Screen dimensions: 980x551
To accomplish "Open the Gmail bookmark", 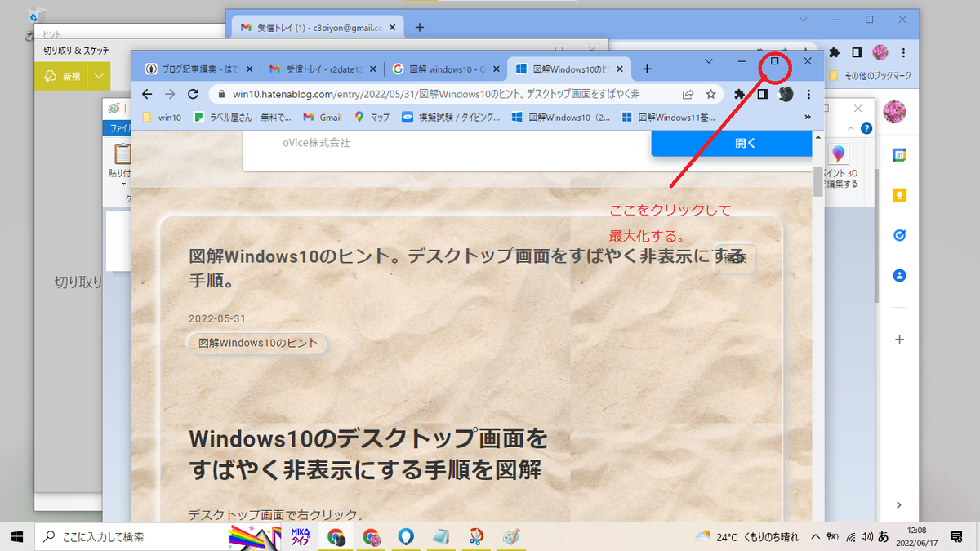I will click(323, 118).
